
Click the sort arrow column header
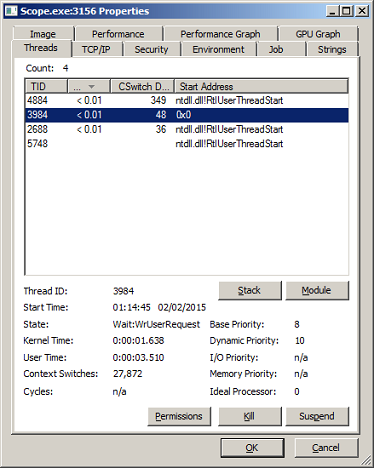(89, 86)
